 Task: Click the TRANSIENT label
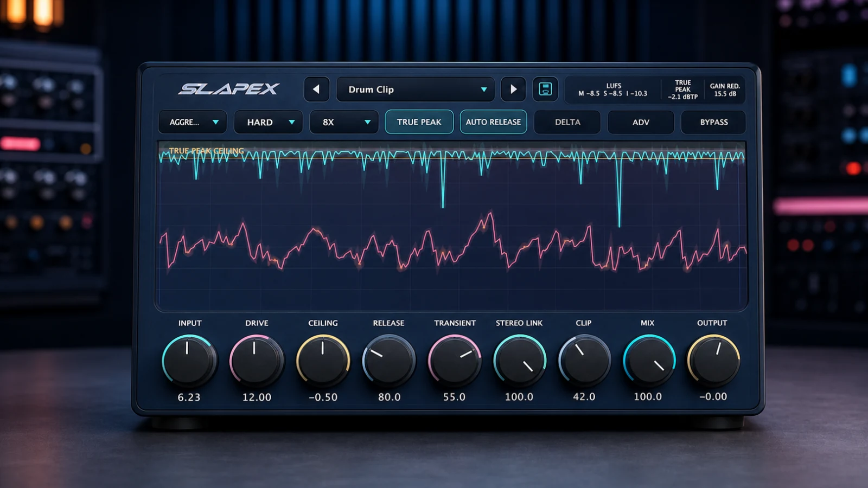[x=455, y=323]
